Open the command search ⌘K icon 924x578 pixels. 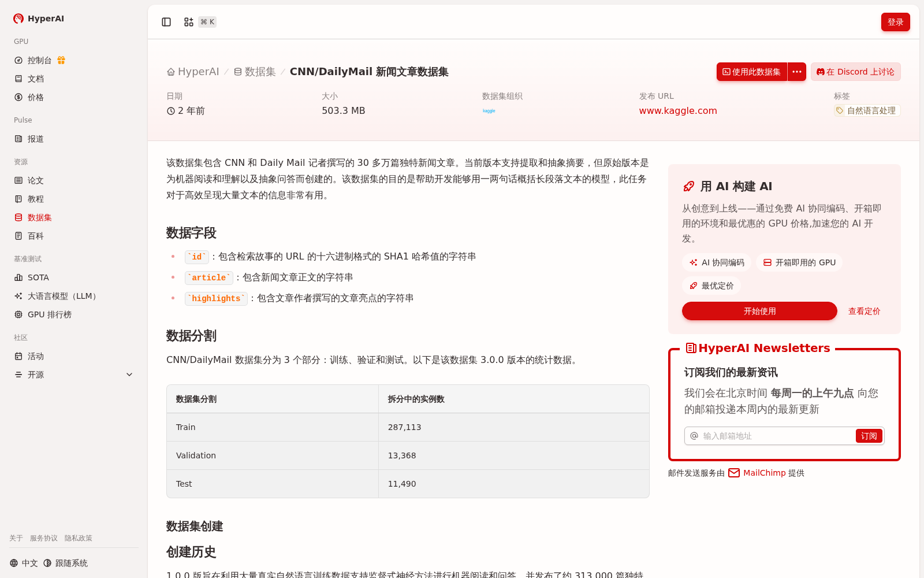click(200, 22)
